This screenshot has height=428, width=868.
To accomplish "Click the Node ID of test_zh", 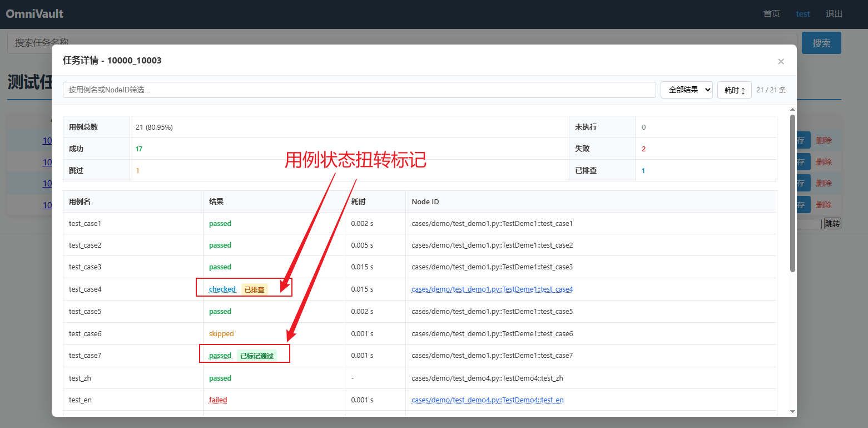I will click(x=487, y=378).
